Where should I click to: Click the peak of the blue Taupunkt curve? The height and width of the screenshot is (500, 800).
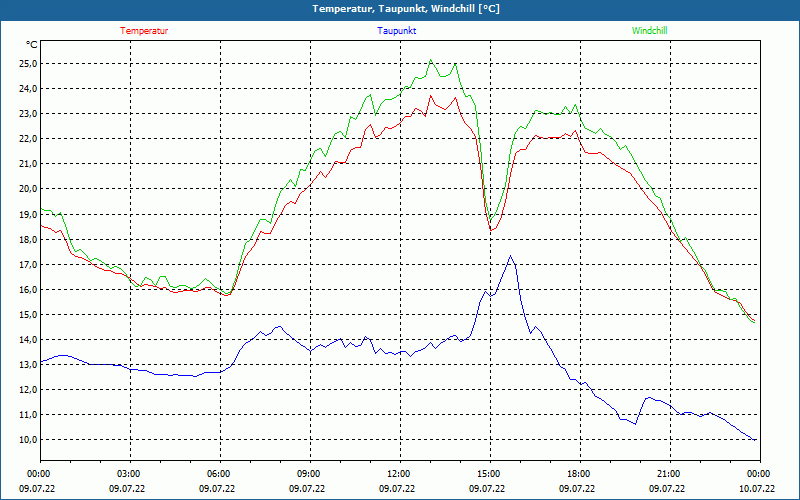[511, 256]
